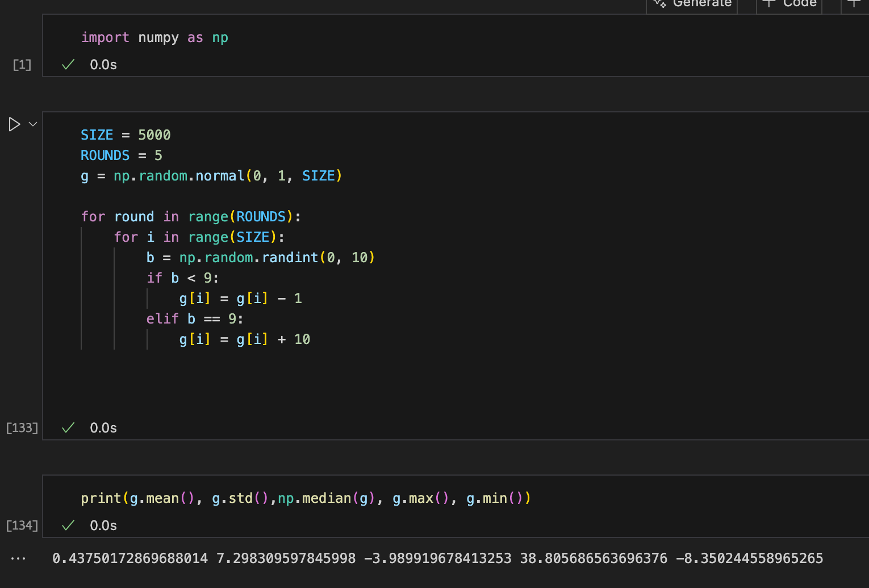Click the std output value 7.298309597845998
Image resolution: width=869 pixels, height=588 pixels.
click(x=286, y=558)
